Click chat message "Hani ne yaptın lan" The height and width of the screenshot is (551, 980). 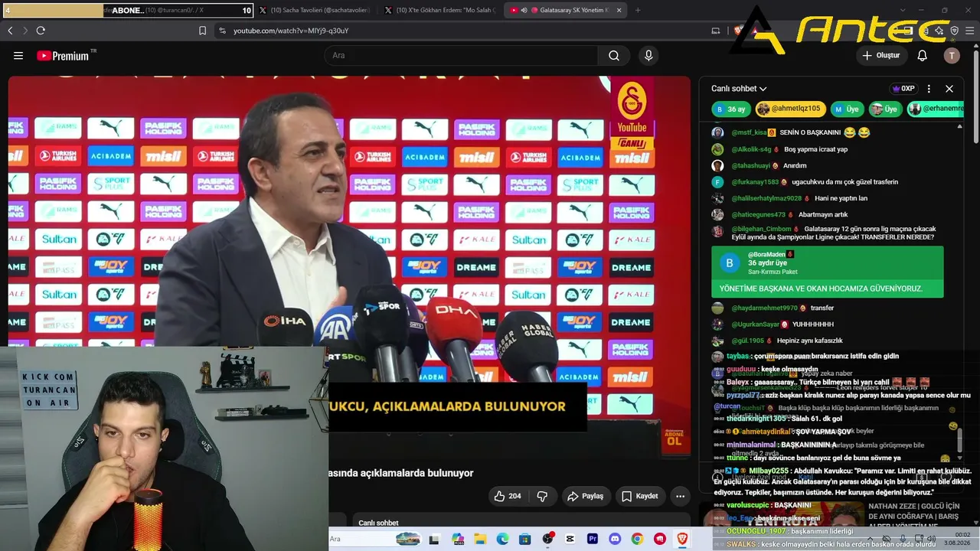pyautogui.click(x=841, y=199)
